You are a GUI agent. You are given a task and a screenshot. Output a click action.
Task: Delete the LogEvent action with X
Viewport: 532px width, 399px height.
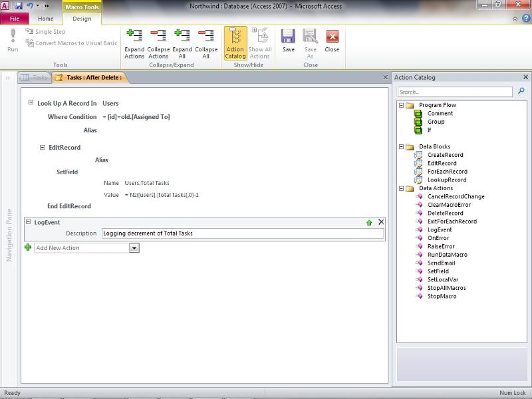point(381,222)
